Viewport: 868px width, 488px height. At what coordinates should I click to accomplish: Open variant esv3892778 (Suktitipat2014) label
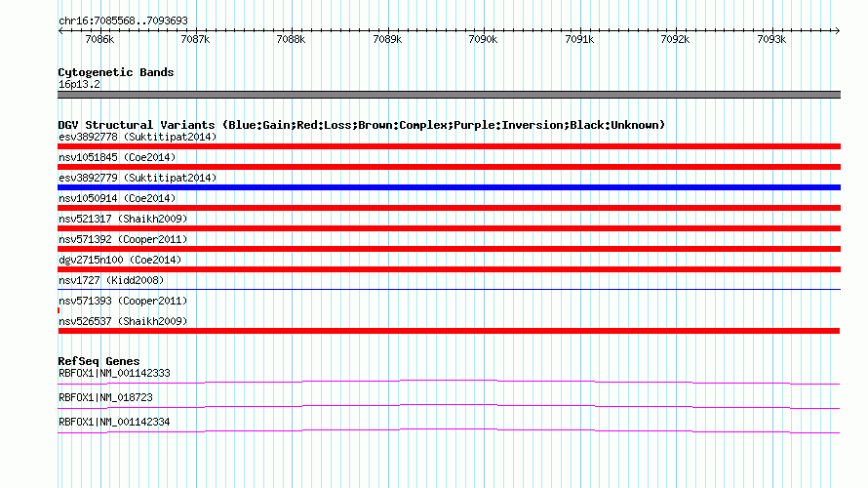tap(138, 137)
